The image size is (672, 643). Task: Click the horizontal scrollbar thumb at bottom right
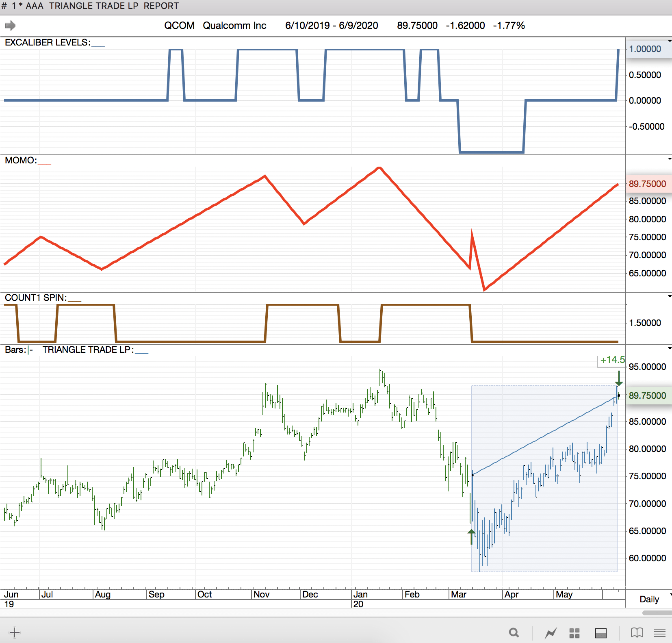pyautogui.click(x=656, y=613)
